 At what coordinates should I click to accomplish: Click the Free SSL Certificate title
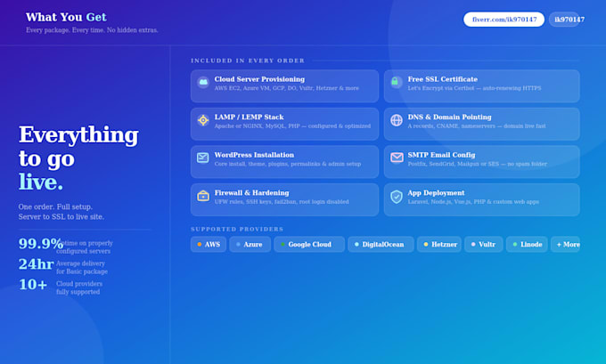pos(443,79)
